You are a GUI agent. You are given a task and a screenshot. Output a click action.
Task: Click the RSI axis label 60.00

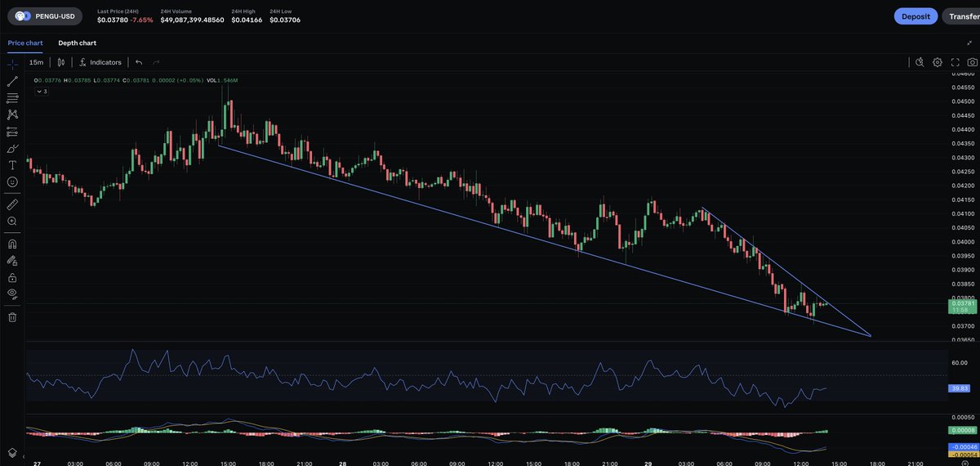(960, 362)
